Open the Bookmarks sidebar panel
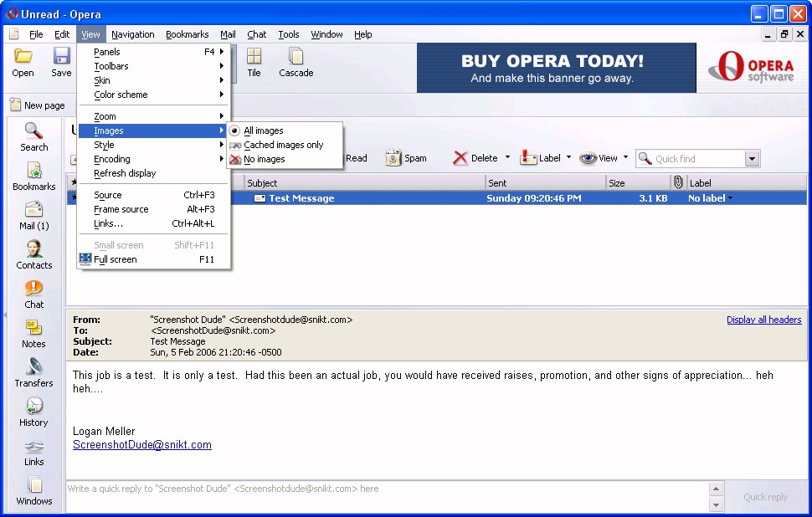 click(x=33, y=176)
